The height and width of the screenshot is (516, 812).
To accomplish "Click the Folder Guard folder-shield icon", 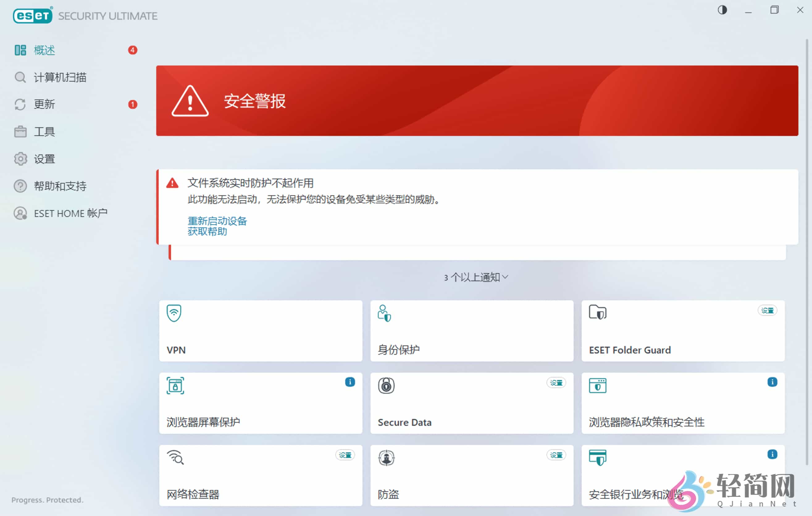I will (597, 312).
